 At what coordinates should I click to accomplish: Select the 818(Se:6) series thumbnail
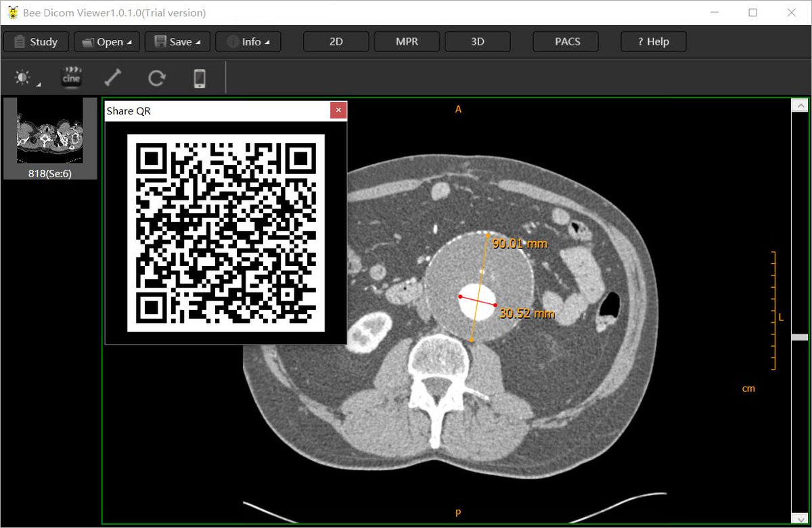click(x=49, y=138)
